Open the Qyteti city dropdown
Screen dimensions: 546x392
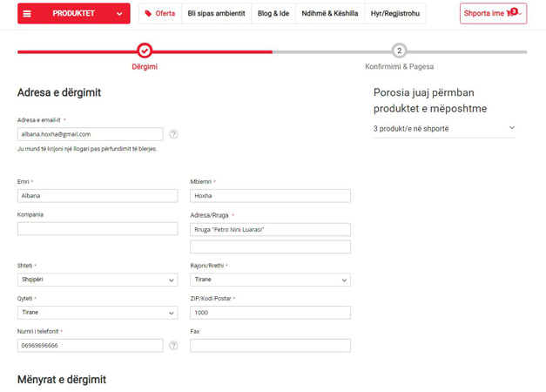point(98,313)
